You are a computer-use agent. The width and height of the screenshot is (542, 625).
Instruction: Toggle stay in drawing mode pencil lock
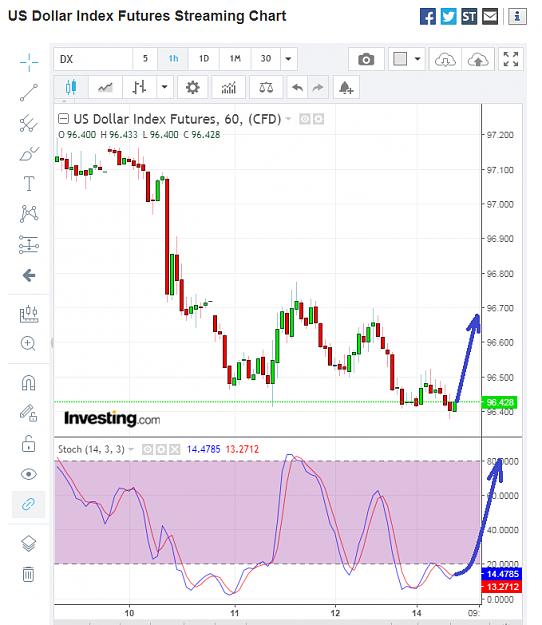29,413
